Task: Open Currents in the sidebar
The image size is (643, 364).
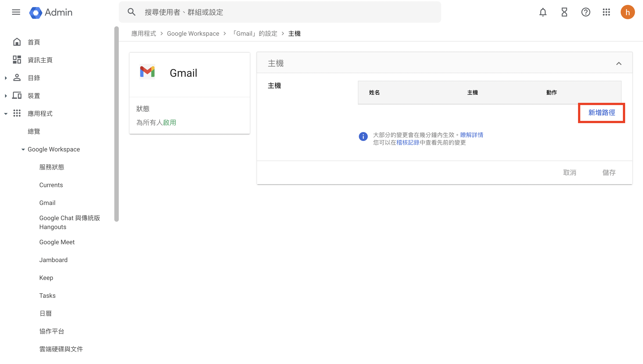Action: [x=51, y=185]
